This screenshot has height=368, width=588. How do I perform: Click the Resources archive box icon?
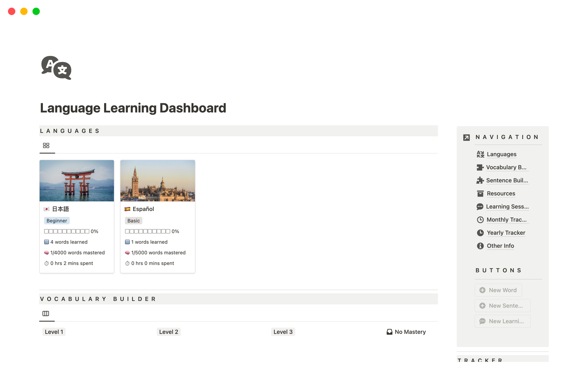point(480,193)
